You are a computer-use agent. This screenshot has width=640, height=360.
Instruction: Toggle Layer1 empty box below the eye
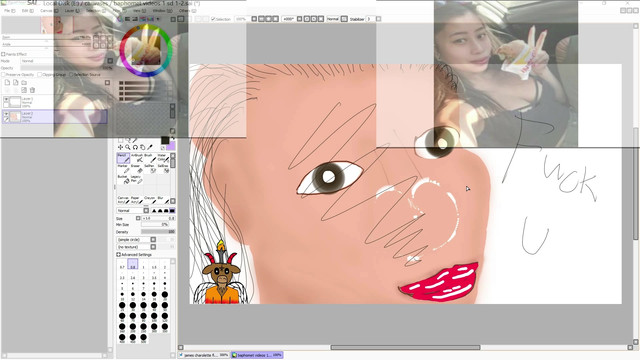pos(6,105)
